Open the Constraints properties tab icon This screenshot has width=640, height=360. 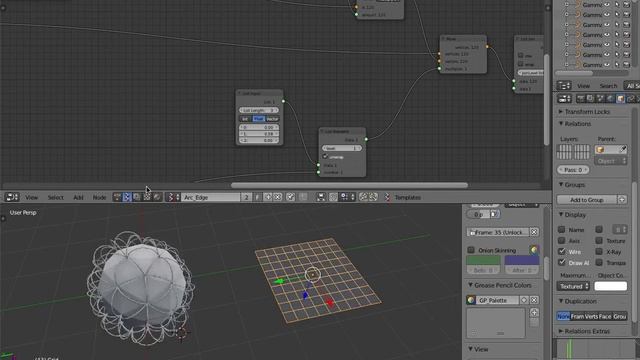[x=630, y=98]
